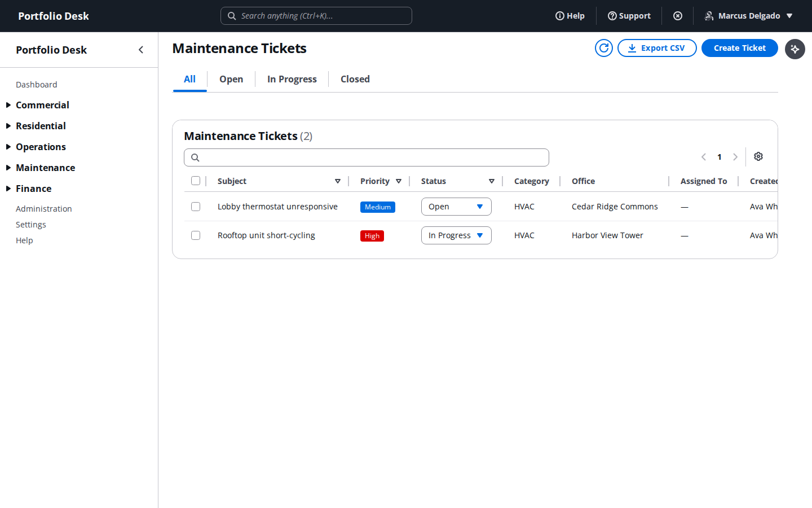The height and width of the screenshot is (508, 812).
Task: Click the Portfolio Desk logo in the top bar
Action: 54,16
